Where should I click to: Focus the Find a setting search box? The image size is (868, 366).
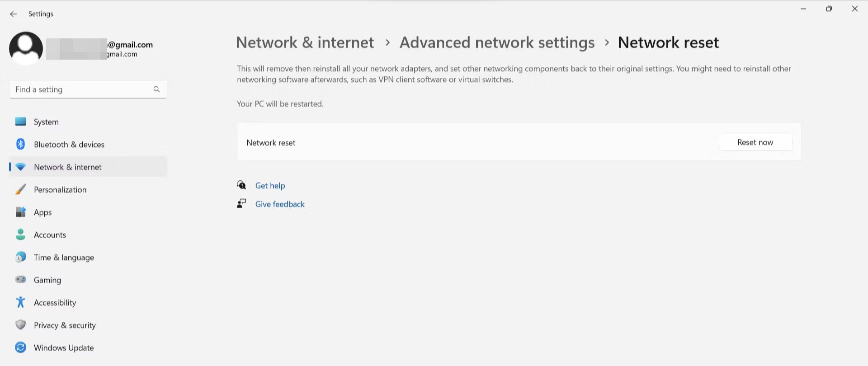pos(81,89)
